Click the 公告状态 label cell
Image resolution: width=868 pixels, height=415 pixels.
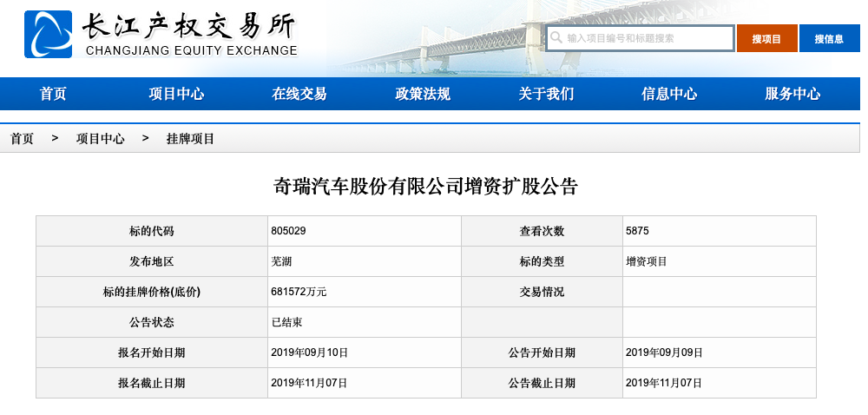click(152, 322)
